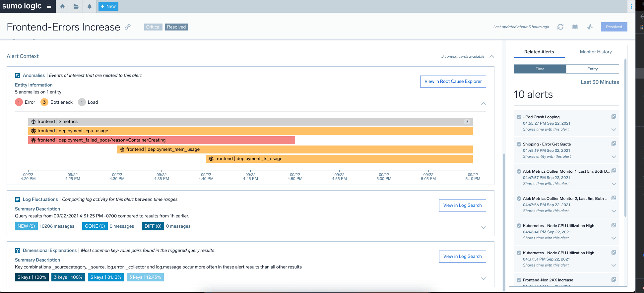Select the GONE (0) filter tag
644x293 pixels.
95,226
